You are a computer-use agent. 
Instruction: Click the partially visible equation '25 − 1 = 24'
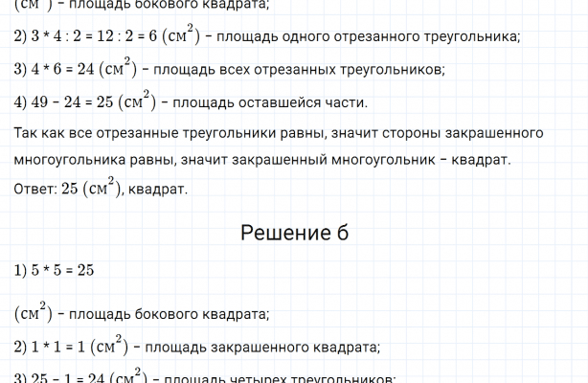pyautogui.click(x=69, y=376)
